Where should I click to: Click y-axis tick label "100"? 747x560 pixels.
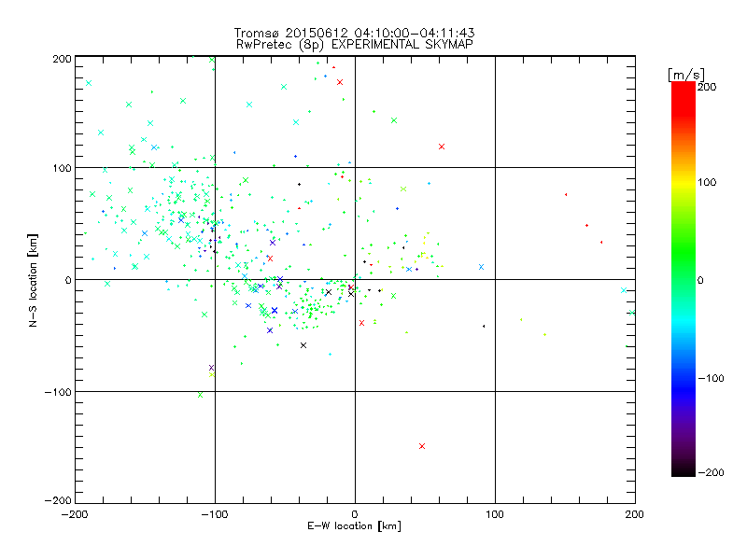coord(62,168)
